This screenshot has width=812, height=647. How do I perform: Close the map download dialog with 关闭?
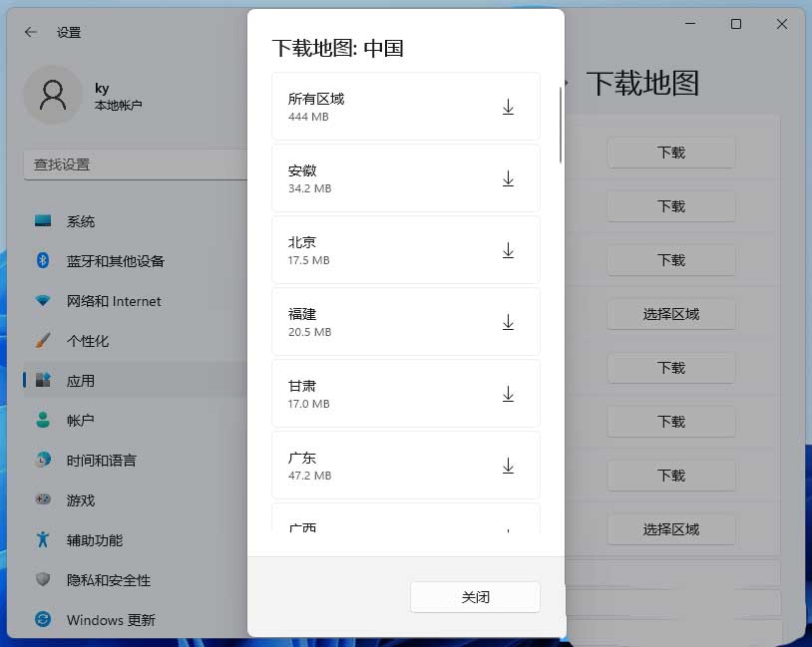tap(475, 597)
